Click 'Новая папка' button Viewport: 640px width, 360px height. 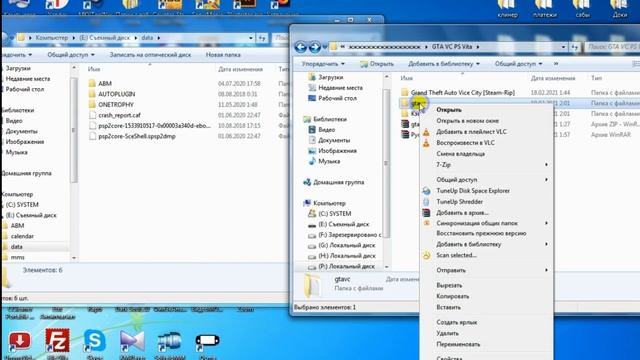[223, 55]
